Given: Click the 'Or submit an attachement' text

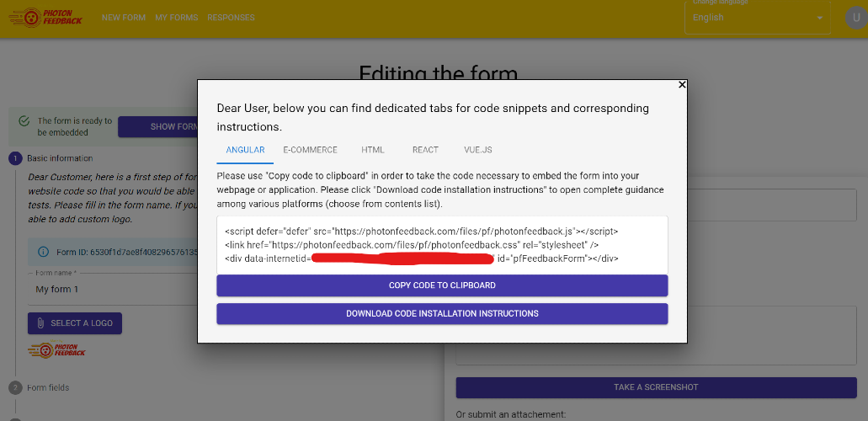Looking at the screenshot, I should tap(511, 414).
